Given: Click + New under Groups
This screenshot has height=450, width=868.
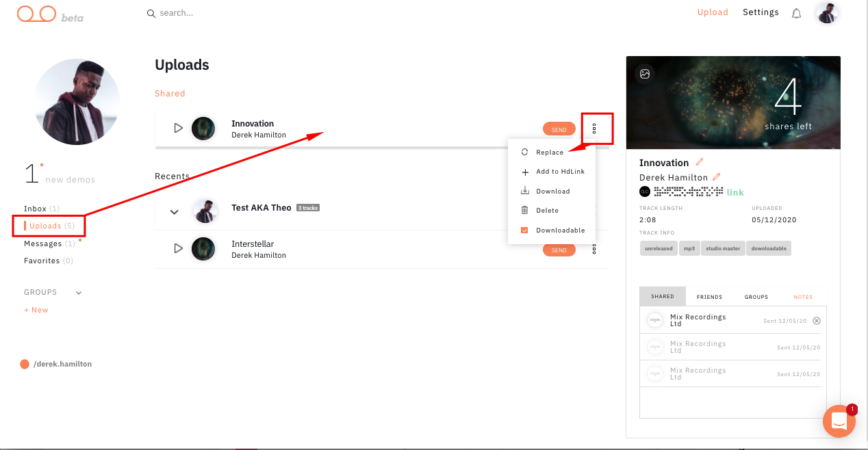Looking at the screenshot, I should coord(36,310).
